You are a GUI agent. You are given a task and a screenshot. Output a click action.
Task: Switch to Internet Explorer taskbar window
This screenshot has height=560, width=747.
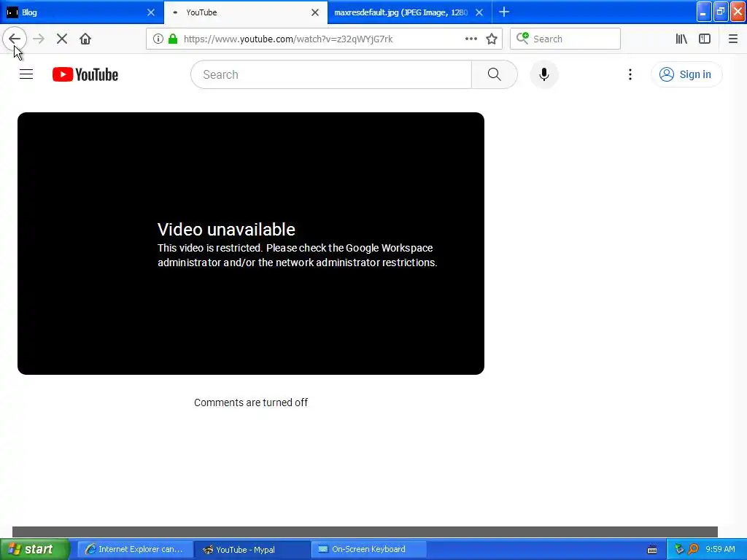coord(135,549)
